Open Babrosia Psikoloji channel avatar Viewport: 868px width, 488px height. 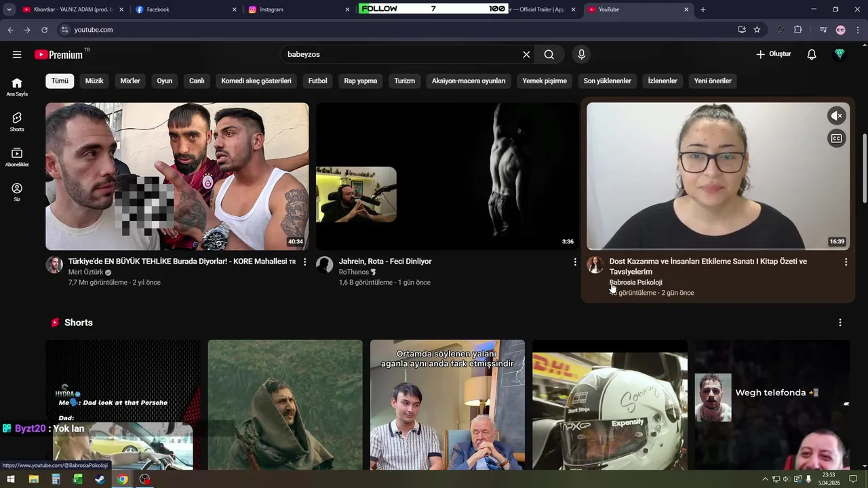(595, 265)
